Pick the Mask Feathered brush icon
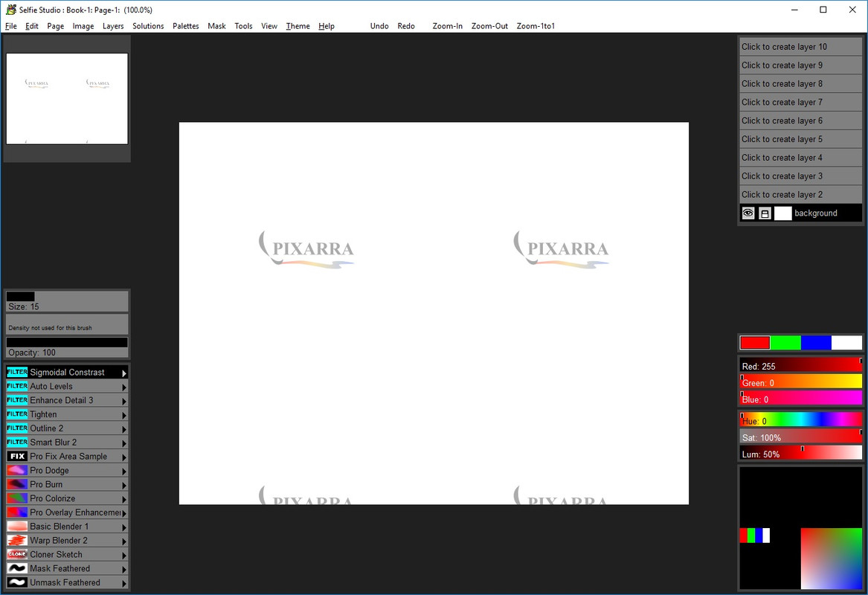 pyautogui.click(x=17, y=568)
